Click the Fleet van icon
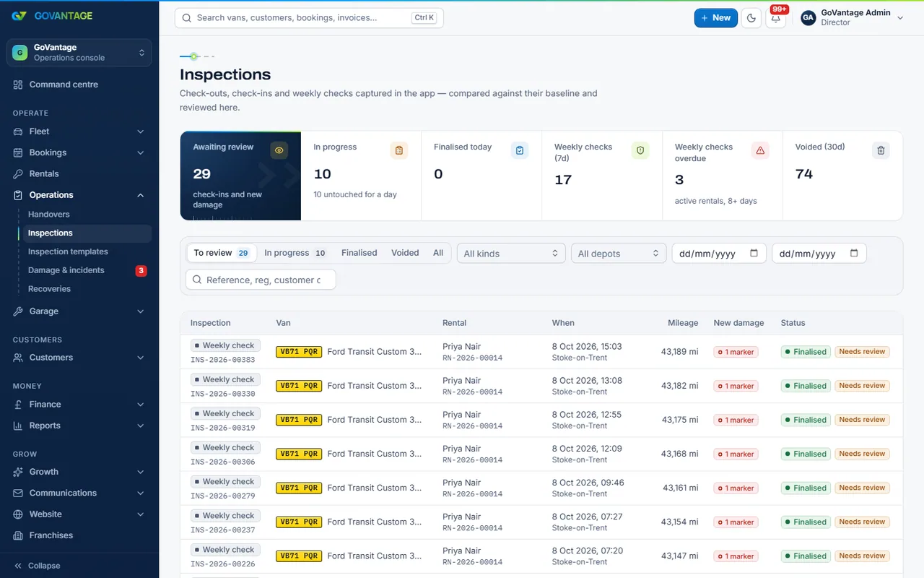This screenshot has height=578, width=924. click(x=18, y=131)
